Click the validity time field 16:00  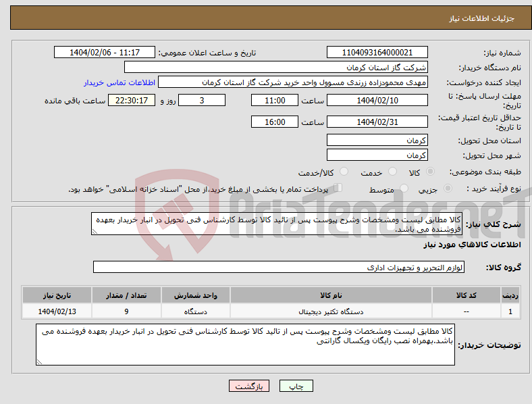click(x=275, y=122)
